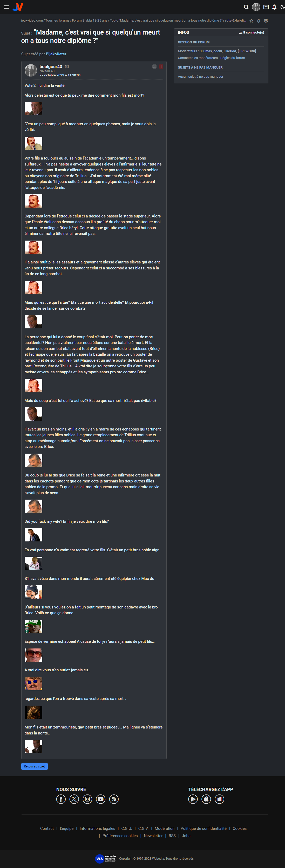Open PijakoDeter's profile link

pyautogui.click(x=56, y=54)
